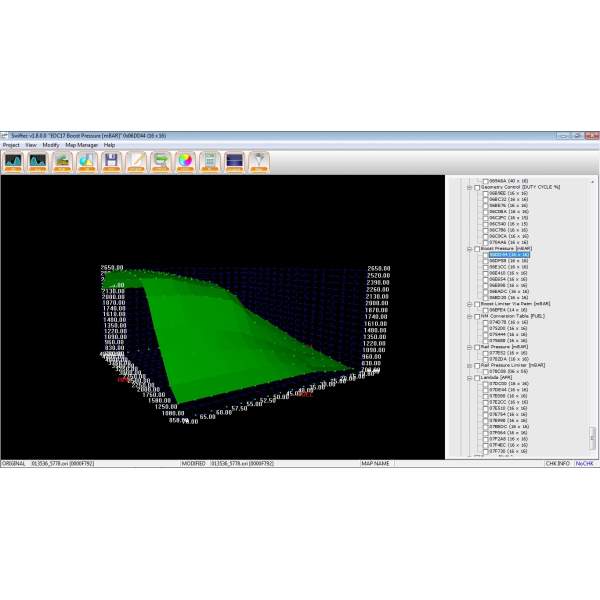Image resolution: width=600 pixels, height=600 pixels.
Task: Click the red FUEL axis label
Action: [x=305, y=394]
